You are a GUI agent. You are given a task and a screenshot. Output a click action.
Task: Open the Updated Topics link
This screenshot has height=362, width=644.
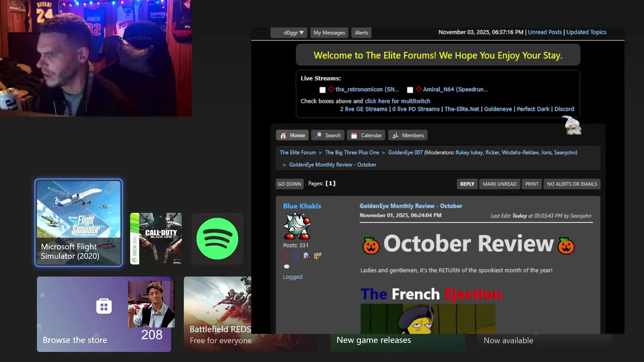pyautogui.click(x=586, y=32)
